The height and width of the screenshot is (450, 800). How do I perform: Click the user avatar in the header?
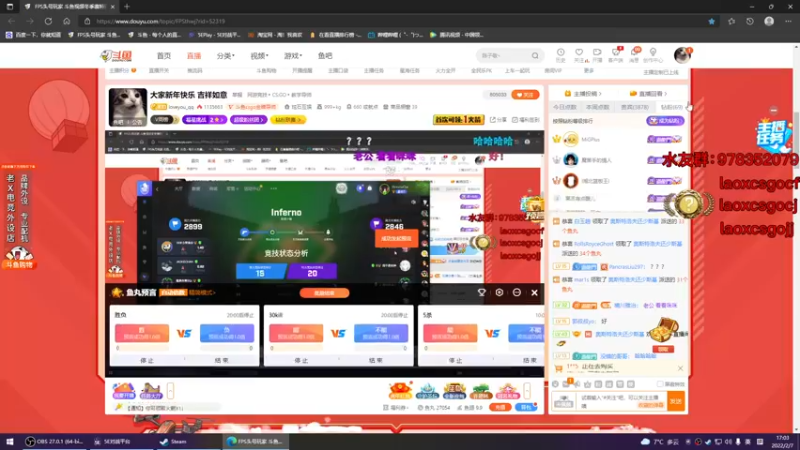(x=682, y=55)
